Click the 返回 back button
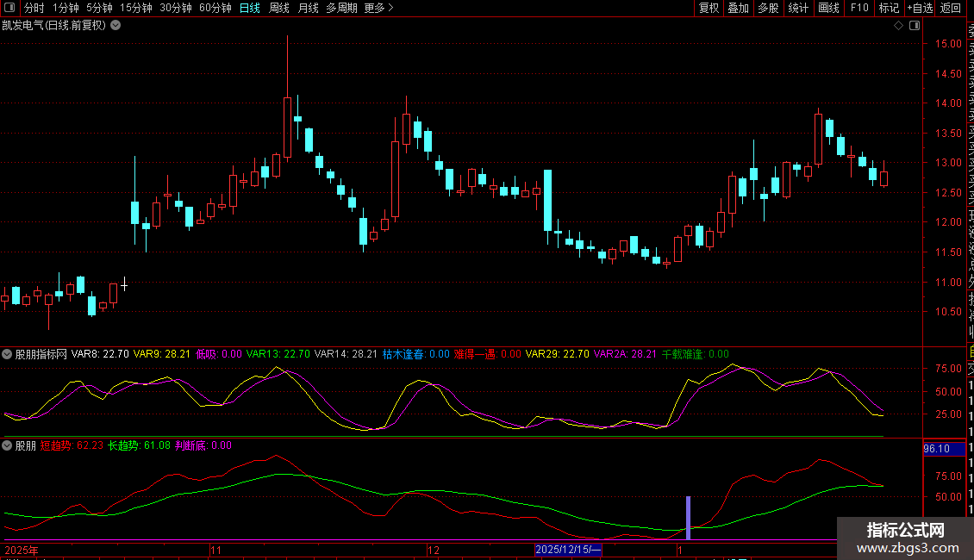This screenshot has width=974, height=560. tap(951, 8)
